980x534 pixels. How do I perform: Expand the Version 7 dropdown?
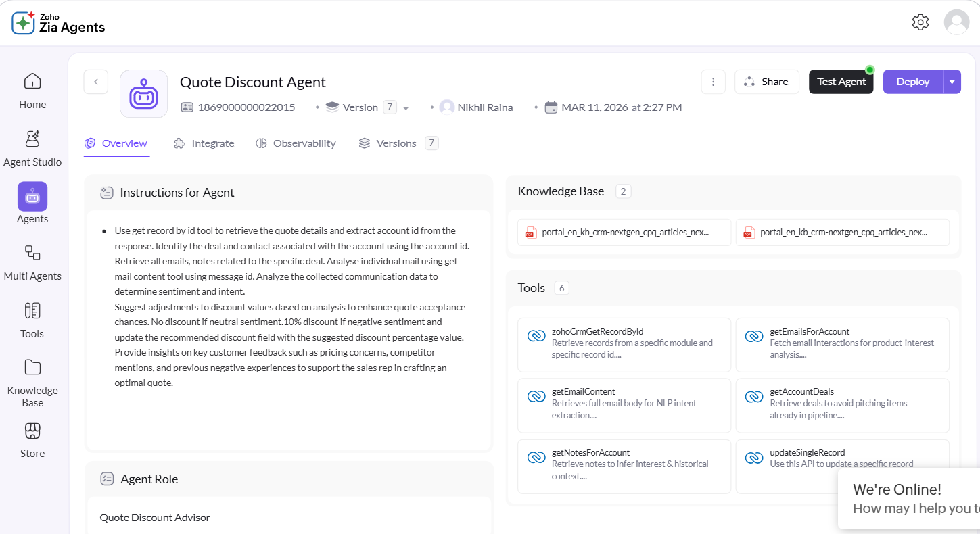(406, 108)
